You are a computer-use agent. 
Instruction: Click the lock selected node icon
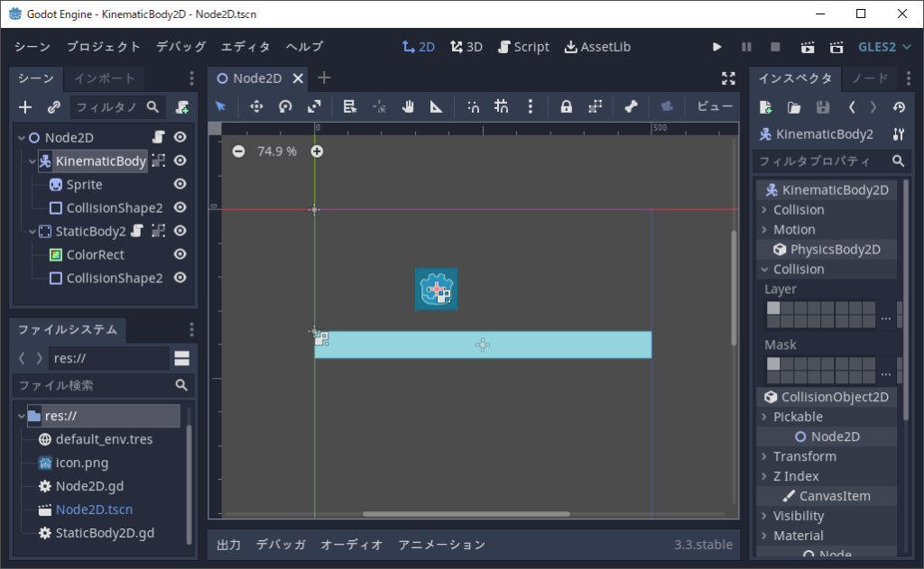click(x=566, y=106)
